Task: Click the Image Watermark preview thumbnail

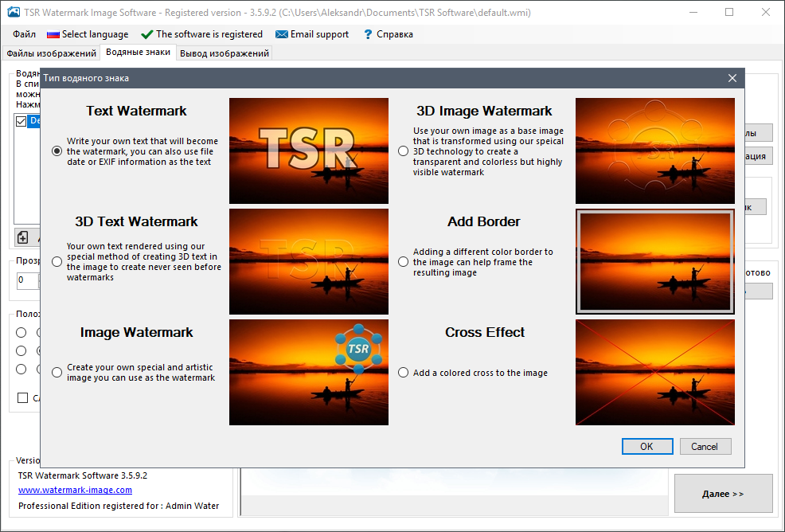Action: [x=309, y=372]
